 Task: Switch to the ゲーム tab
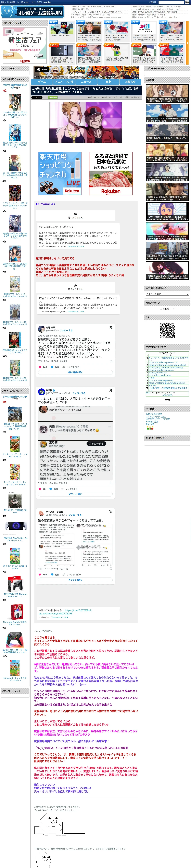[x=42, y=82]
